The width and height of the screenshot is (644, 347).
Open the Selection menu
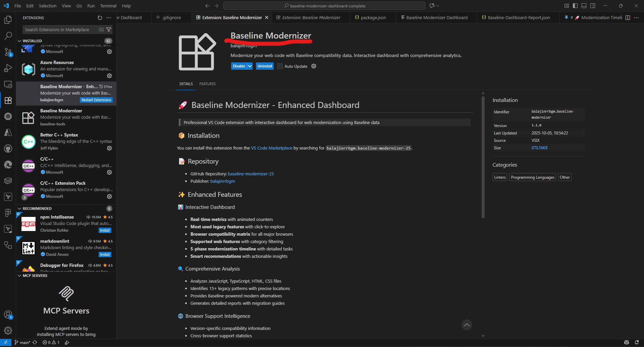tap(48, 6)
